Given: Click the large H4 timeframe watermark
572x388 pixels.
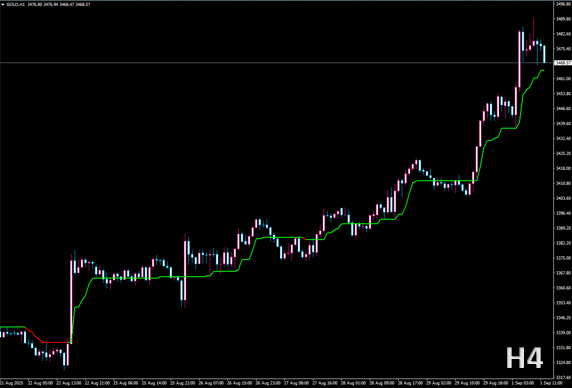Looking at the screenshot, I should click(x=524, y=358).
